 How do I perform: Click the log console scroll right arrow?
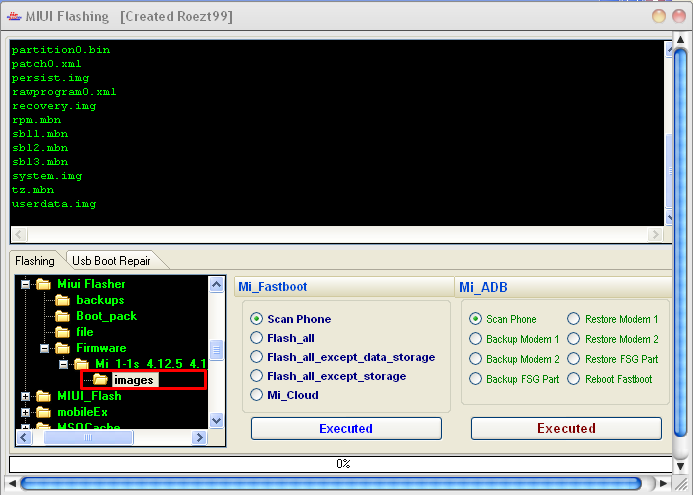point(655,234)
